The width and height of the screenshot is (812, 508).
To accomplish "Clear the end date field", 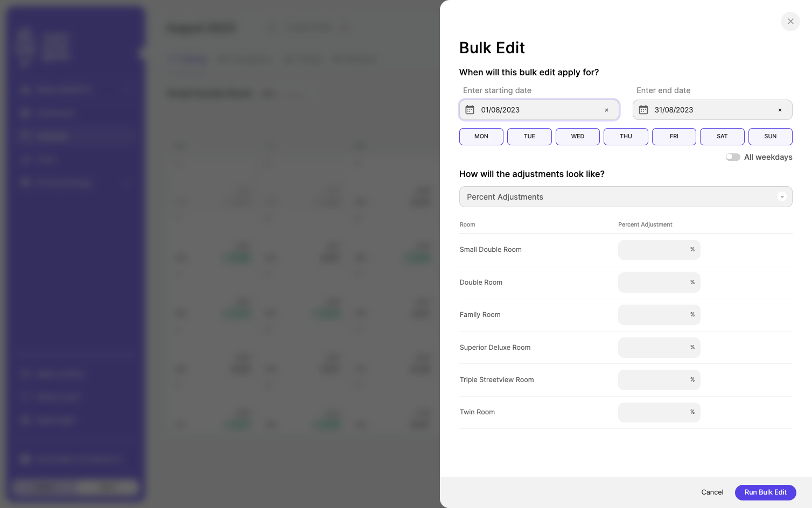I will click(x=780, y=110).
